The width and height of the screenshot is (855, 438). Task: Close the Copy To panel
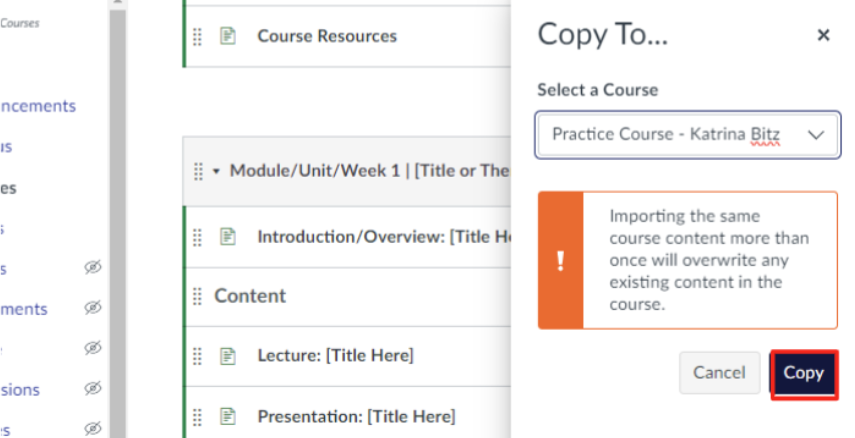823,36
